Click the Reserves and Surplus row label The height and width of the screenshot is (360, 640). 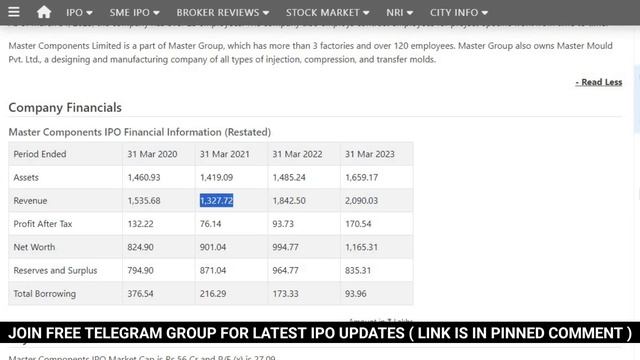[56, 270]
